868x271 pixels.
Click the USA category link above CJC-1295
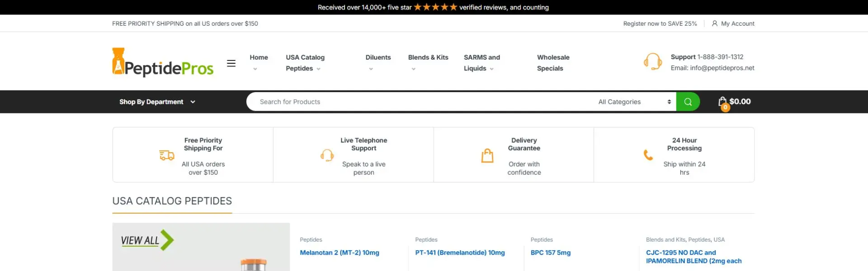click(x=719, y=239)
